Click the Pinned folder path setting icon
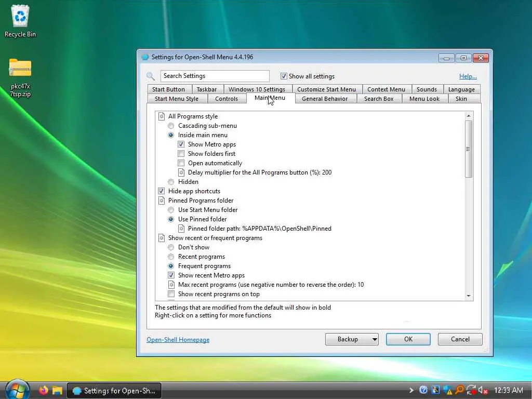 tap(181, 229)
